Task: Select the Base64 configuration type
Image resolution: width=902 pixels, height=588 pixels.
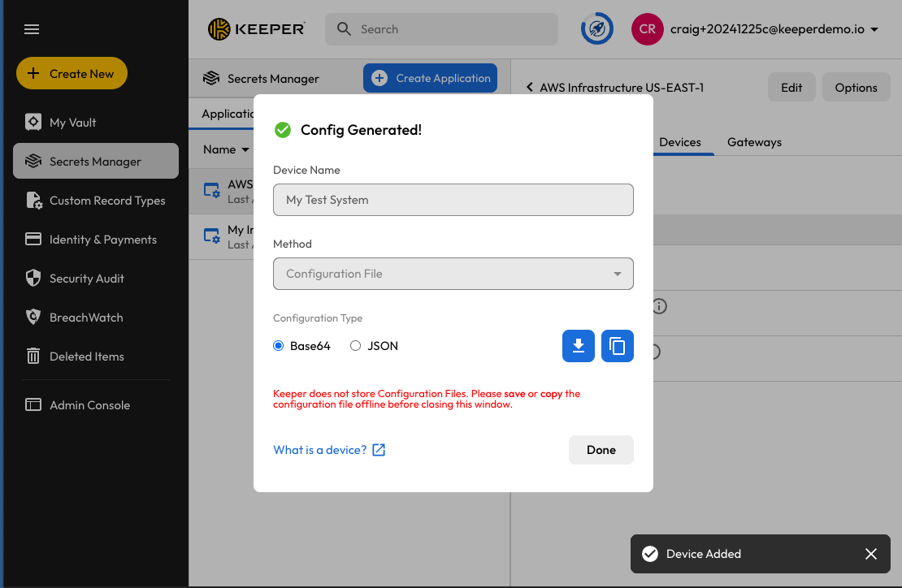Action: (x=280, y=346)
